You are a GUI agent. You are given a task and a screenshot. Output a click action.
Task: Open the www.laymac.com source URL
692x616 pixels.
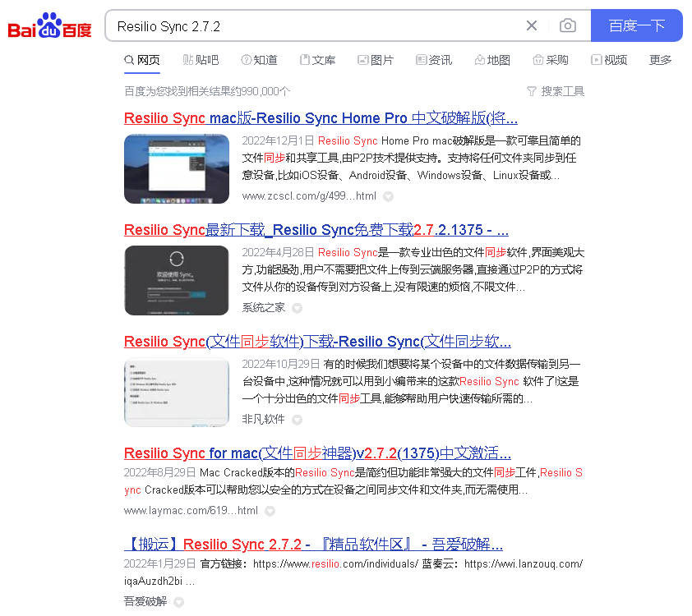(x=191, y=510)
